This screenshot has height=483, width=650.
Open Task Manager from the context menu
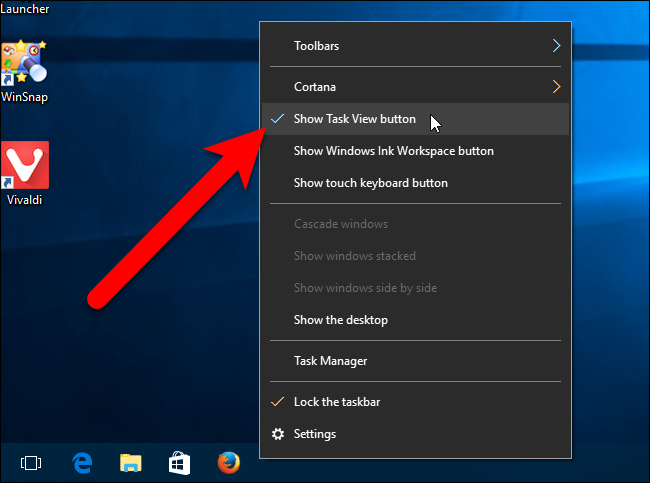pyautogui.click(x=415, y=361)
